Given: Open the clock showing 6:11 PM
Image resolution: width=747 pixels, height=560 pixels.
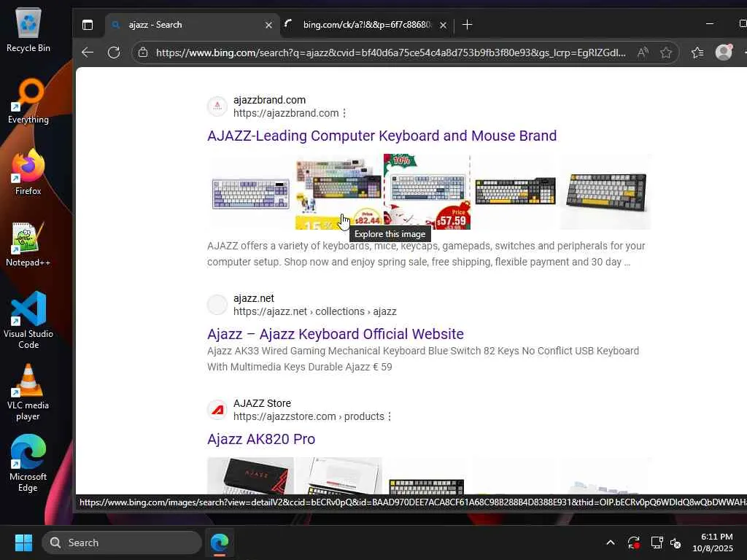Looking at the screenshot, I should click(x=713, y=542).
